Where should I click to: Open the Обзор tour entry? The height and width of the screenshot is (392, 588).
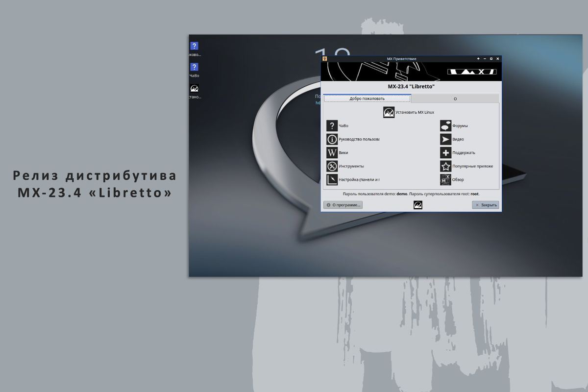click(452, 179)
